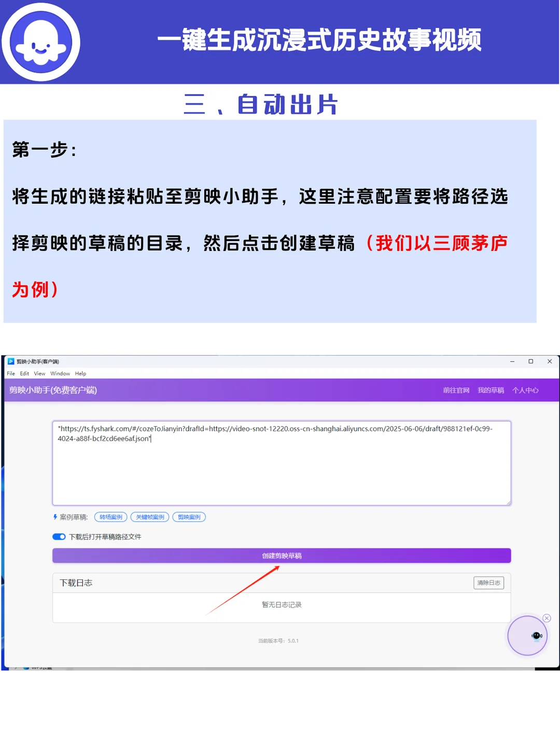Click the 暂无日志记录 text
560x748 pixels.
282,604
